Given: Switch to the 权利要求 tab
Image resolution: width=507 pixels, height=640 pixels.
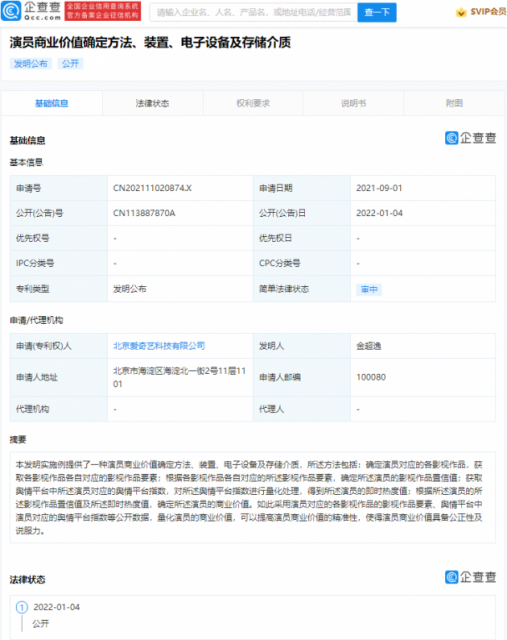Looking at the screenshot, I should 253,103.
